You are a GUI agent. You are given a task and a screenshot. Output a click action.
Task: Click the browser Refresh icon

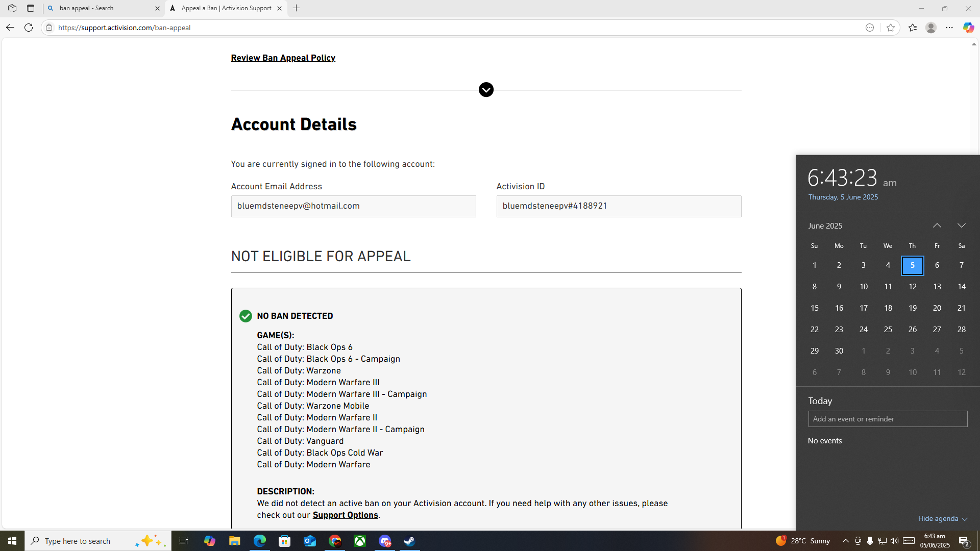click(x=29, y=28)
